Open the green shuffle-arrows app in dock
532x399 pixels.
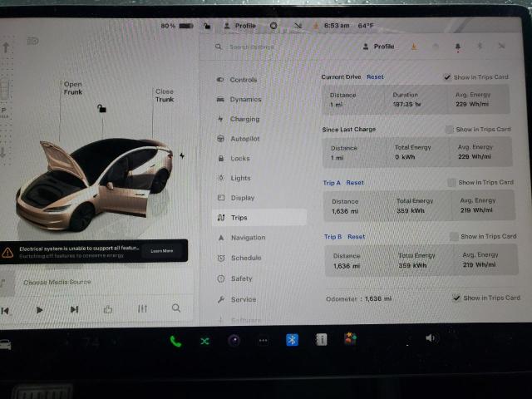coord(204,341)
